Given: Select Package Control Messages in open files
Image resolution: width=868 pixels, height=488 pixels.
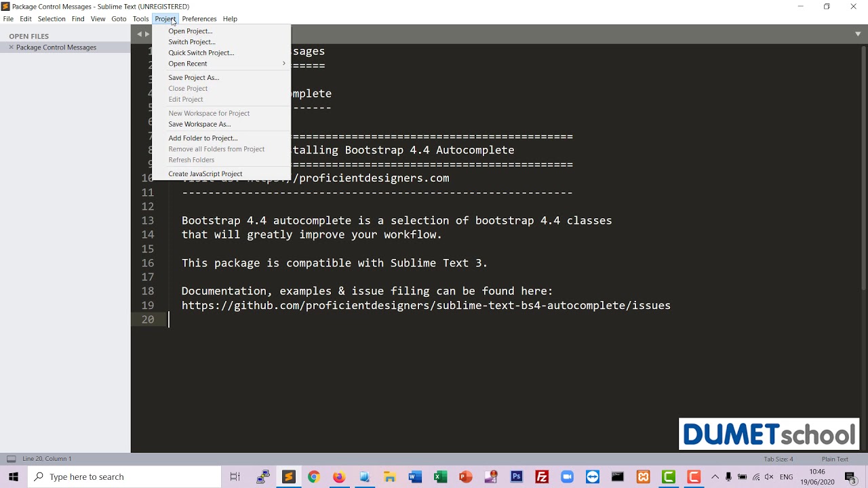Looking at the screenshot, I should pos(56,47).
